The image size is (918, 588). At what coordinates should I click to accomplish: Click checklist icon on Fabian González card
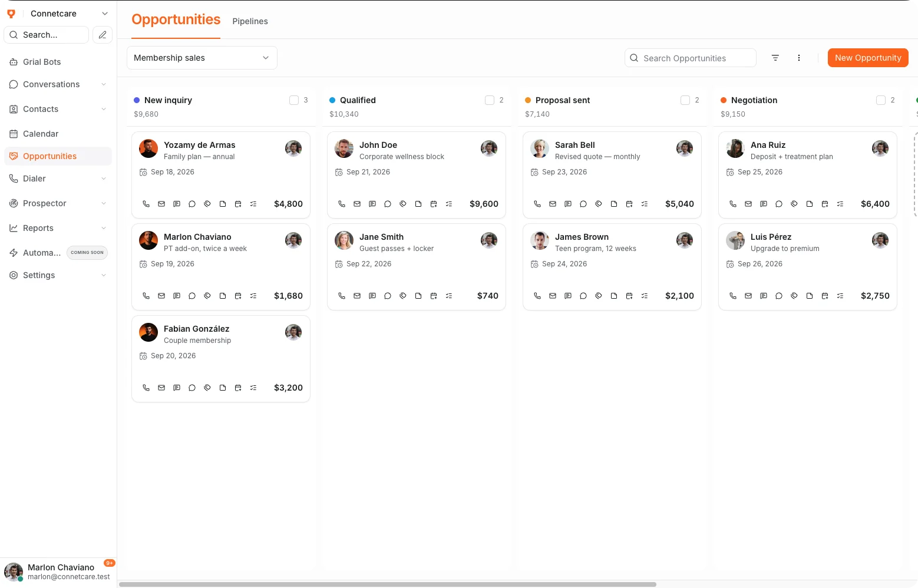tap(253, 388)
